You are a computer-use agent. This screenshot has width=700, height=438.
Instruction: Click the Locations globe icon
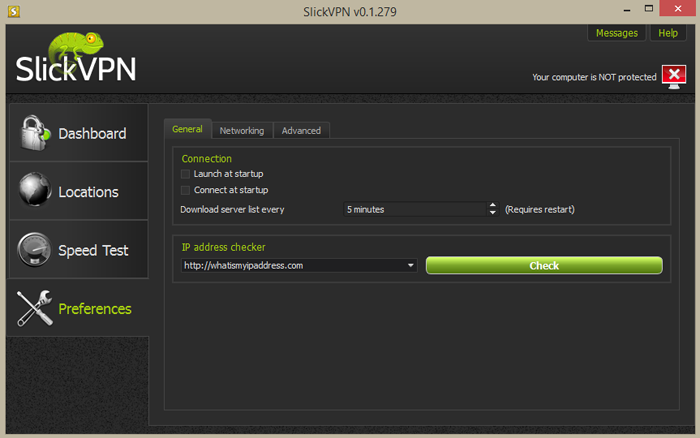(x=34, y=189)
